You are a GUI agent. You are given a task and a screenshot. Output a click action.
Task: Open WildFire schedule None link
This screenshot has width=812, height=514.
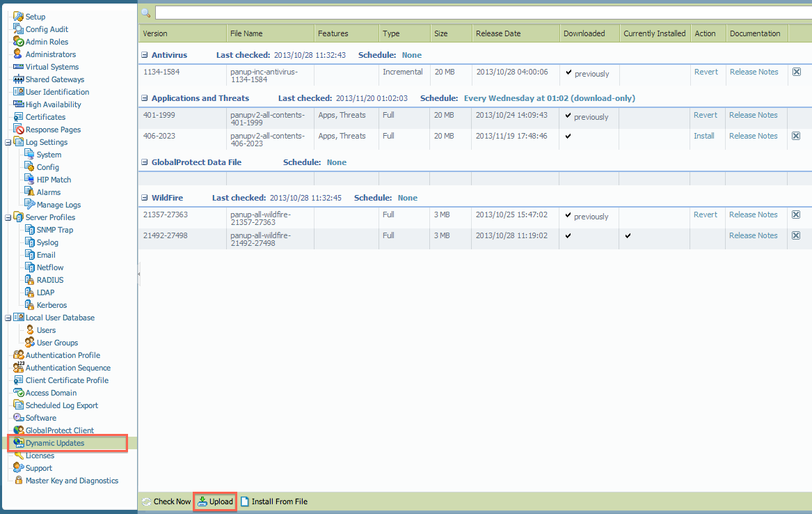coord(408,198)
